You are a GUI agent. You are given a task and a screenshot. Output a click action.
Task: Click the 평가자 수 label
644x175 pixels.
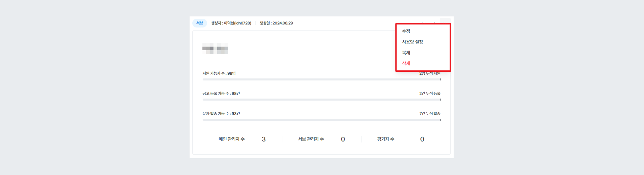pos(386,139)
